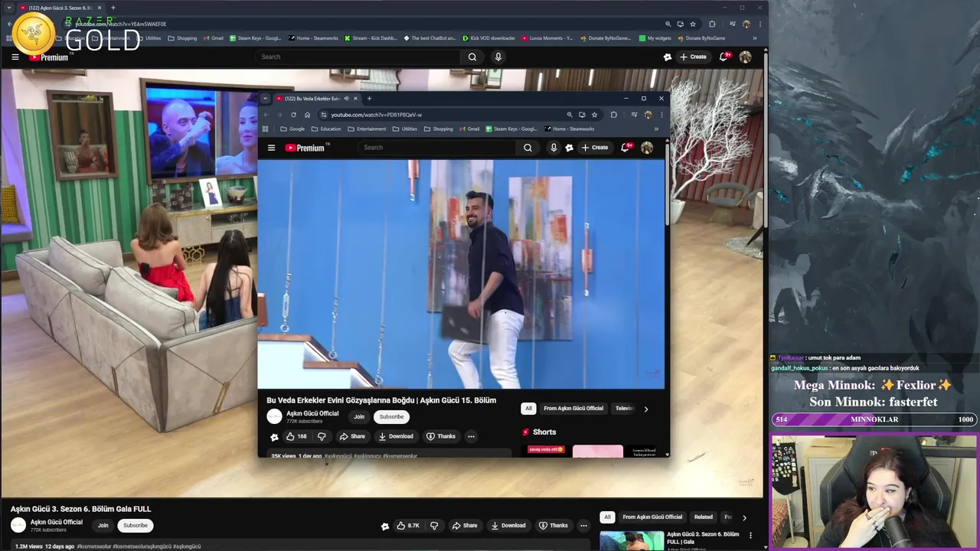Click the search magnifier in front YouTube window
980x551 pixels.
[528, 148]
